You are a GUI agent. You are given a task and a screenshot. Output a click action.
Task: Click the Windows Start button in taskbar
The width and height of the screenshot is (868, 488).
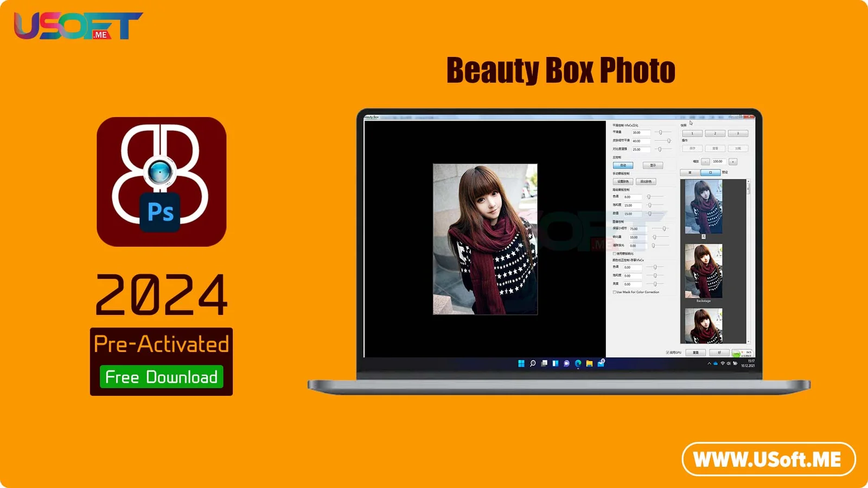pyautogui.click(x=521, y=363)
